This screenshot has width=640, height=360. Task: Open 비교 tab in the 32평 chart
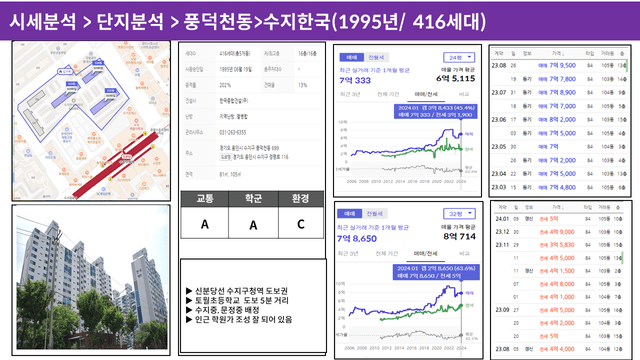point(464,253)
